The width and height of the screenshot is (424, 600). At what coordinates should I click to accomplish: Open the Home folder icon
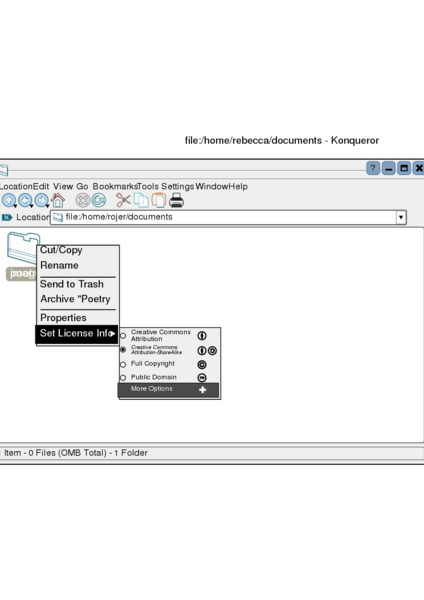point(58,200)
